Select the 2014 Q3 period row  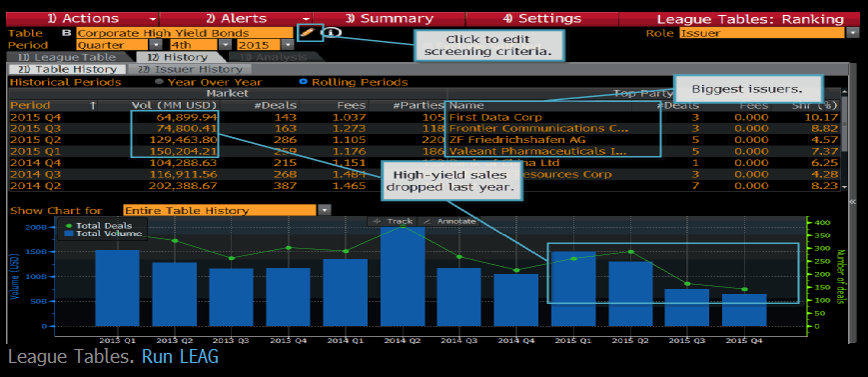tap(425, 174)
